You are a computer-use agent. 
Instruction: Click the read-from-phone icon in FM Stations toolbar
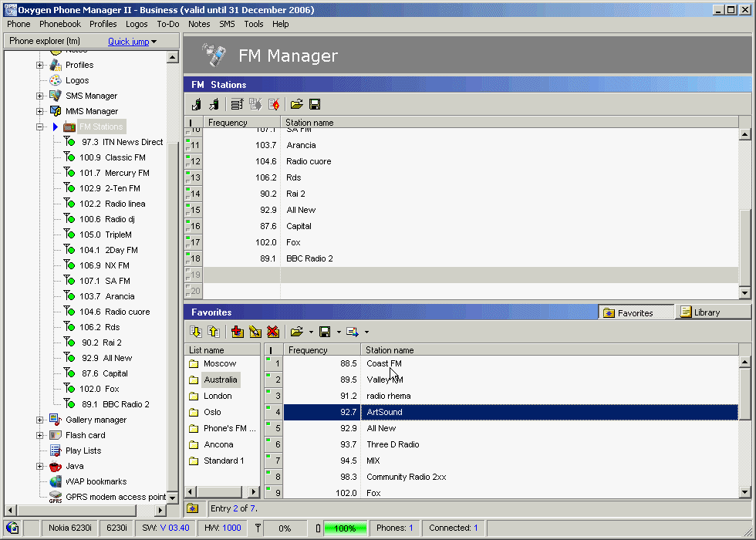coord(197,104)
